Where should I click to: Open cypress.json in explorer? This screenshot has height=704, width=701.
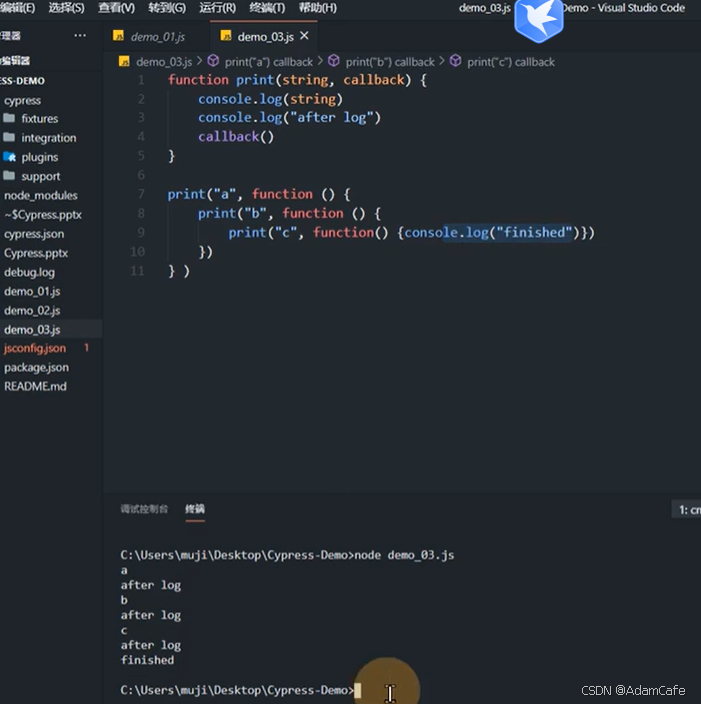click(x=34, y=234)
